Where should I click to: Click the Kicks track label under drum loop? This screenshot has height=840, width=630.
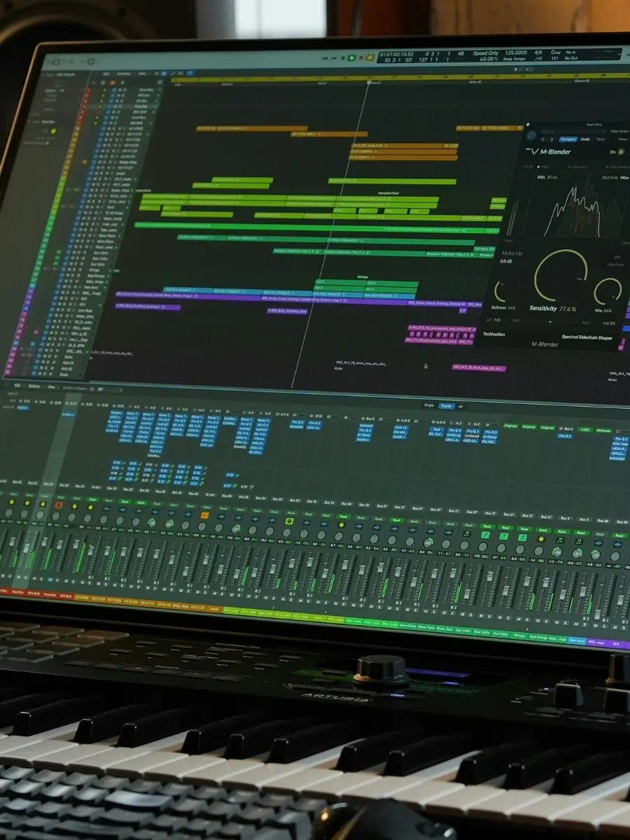click(x=338, y=368)
